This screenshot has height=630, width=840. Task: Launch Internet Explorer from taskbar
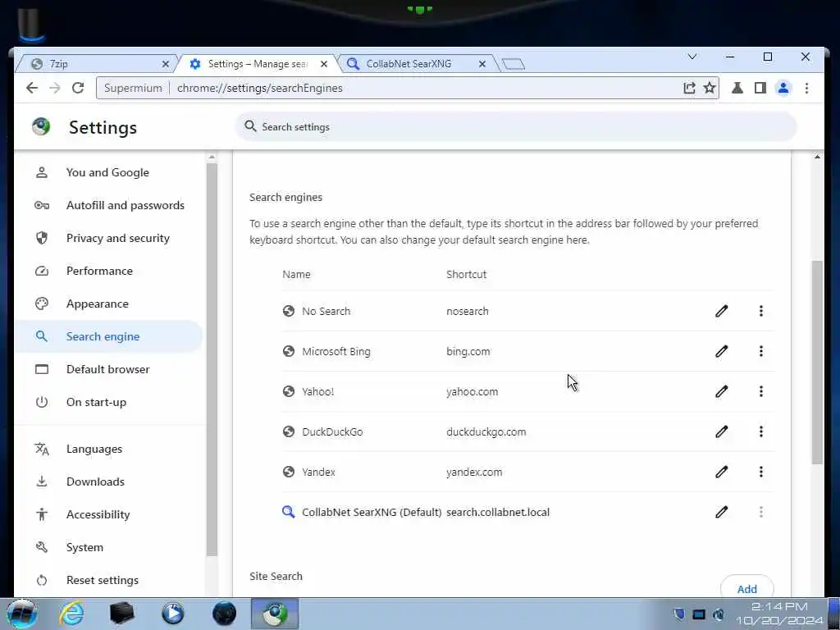click(x=71, y=614)
